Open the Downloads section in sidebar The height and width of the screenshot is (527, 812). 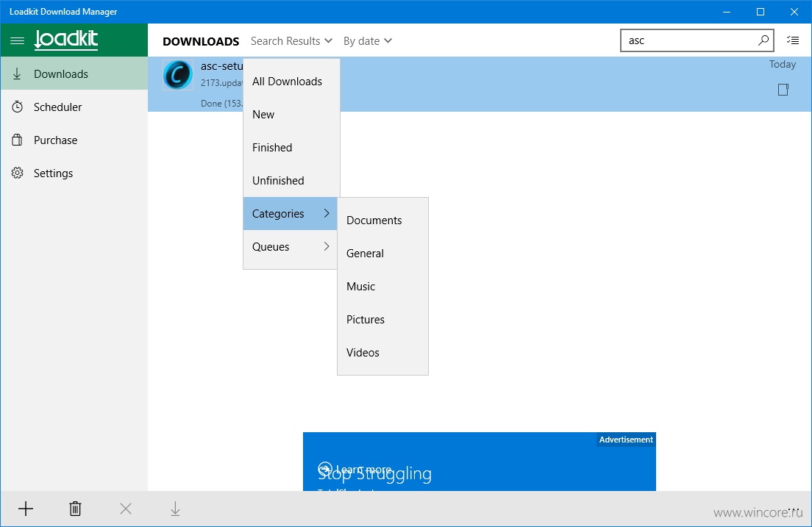[x=74, y=74]
